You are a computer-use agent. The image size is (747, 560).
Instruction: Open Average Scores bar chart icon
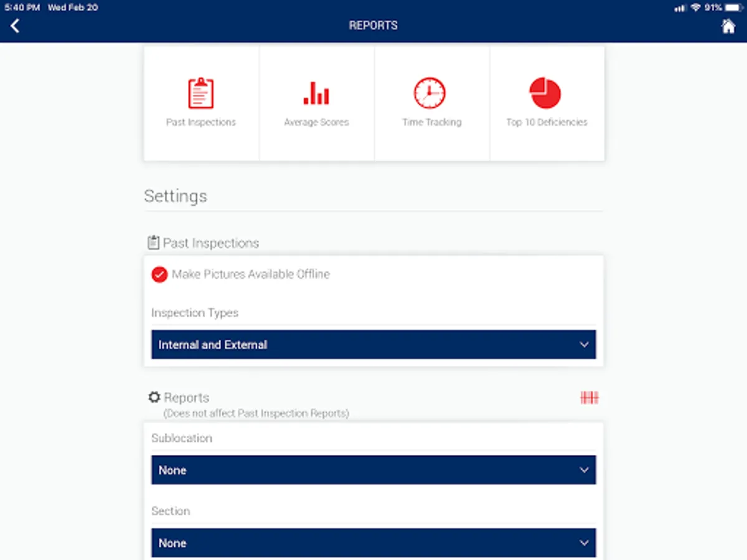pyautogui.click(x=316, y=93)
